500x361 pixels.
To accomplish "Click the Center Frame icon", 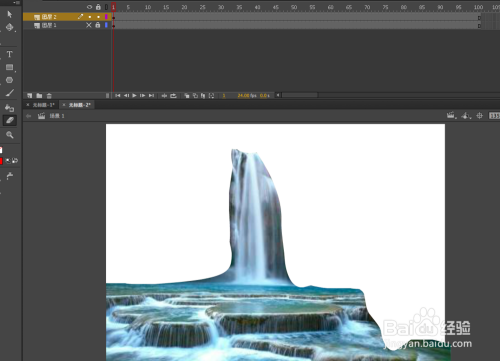I will (x=164, y=96).
